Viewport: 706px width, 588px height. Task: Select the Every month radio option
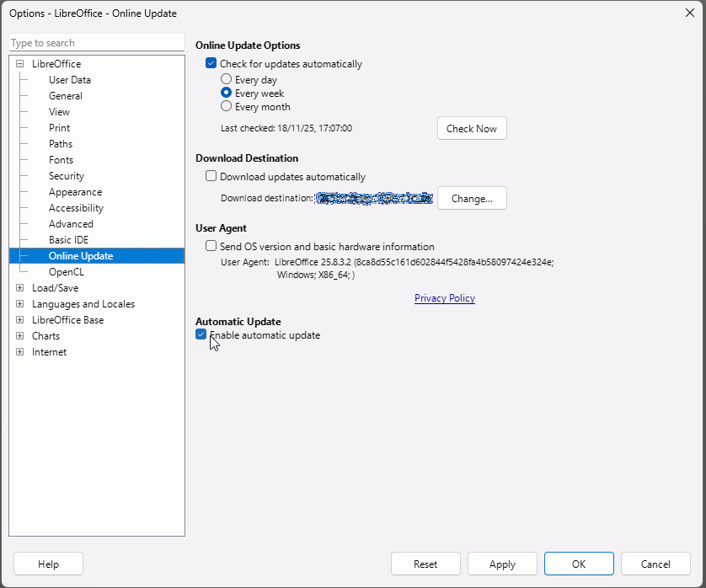(x=226, y=107)
